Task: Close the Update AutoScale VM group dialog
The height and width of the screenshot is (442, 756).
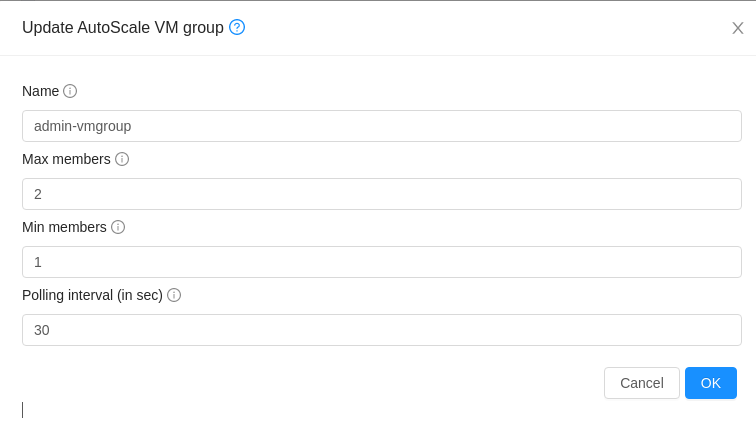Action: pos(738,28)
